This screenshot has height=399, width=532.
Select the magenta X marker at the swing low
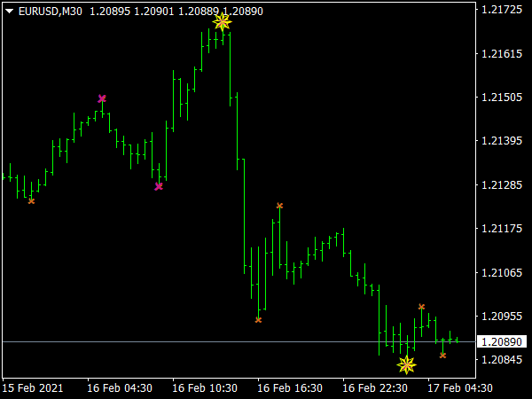(159, 186)
